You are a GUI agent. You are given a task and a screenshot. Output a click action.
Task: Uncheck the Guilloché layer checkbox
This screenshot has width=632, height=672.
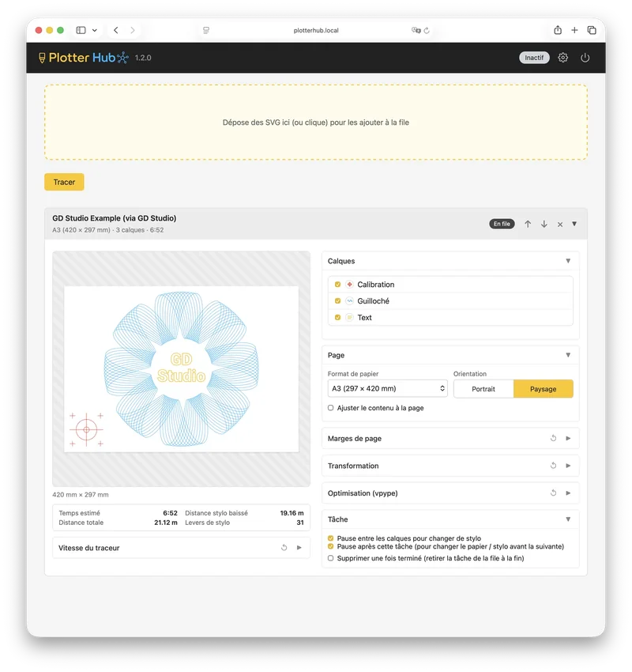click(337, 301)
